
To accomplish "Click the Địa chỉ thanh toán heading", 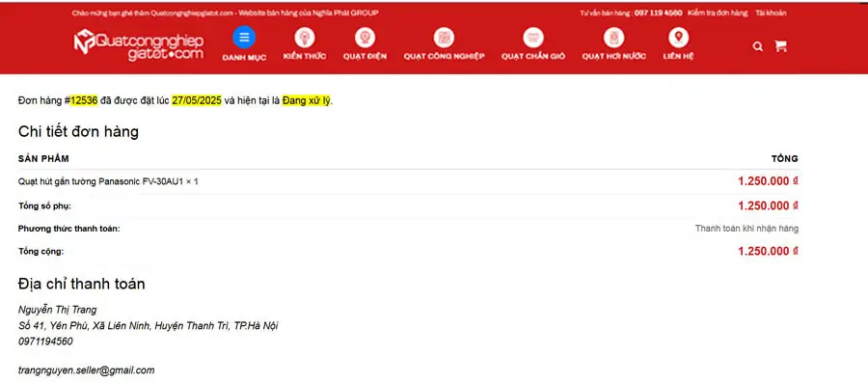I will pyautogui.click(x=81, y=284).
